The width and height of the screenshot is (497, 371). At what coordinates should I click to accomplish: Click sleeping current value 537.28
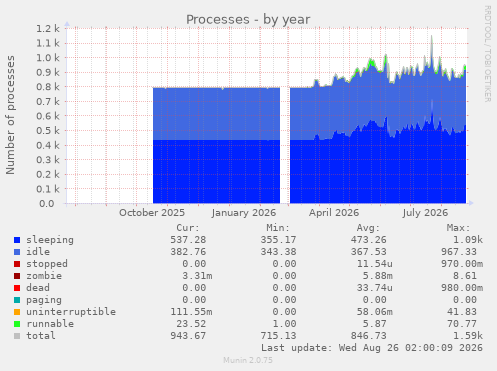188,240
